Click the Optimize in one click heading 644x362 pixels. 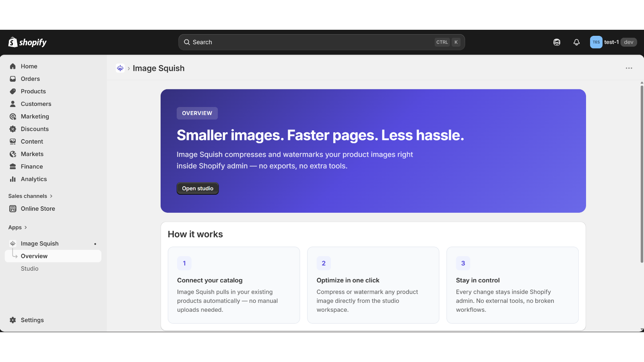point(348,280)
